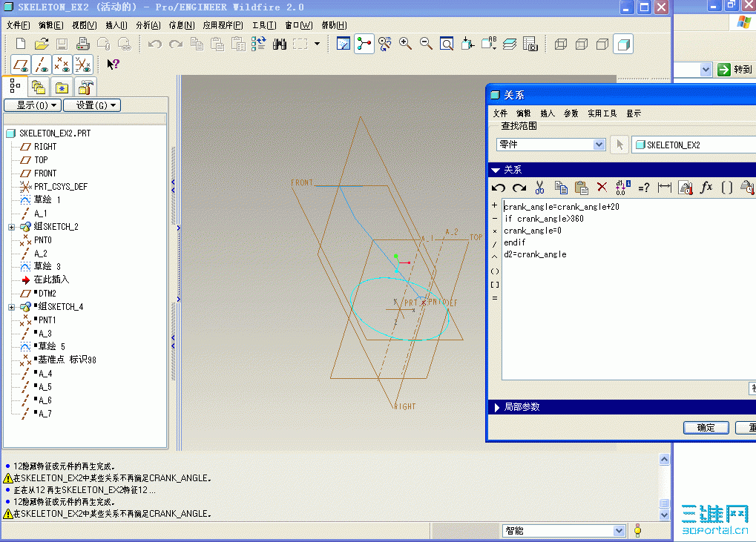
Task: Switch to wireframe display mode
Action: point(561,44)
